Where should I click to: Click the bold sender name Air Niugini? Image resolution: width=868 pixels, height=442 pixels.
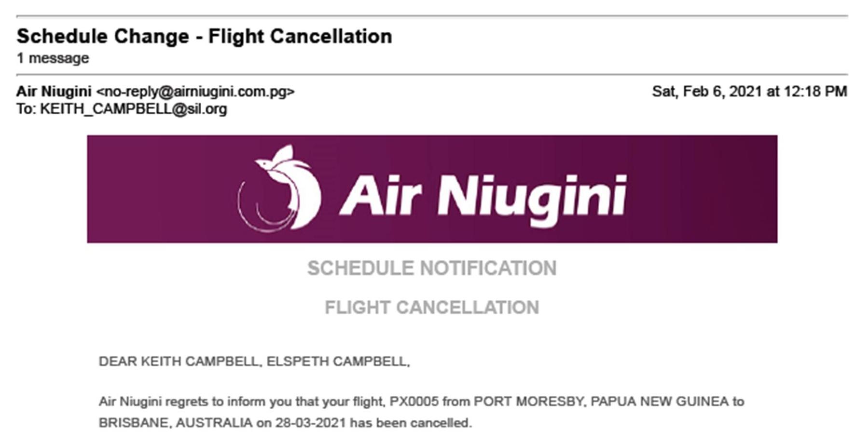54,92
